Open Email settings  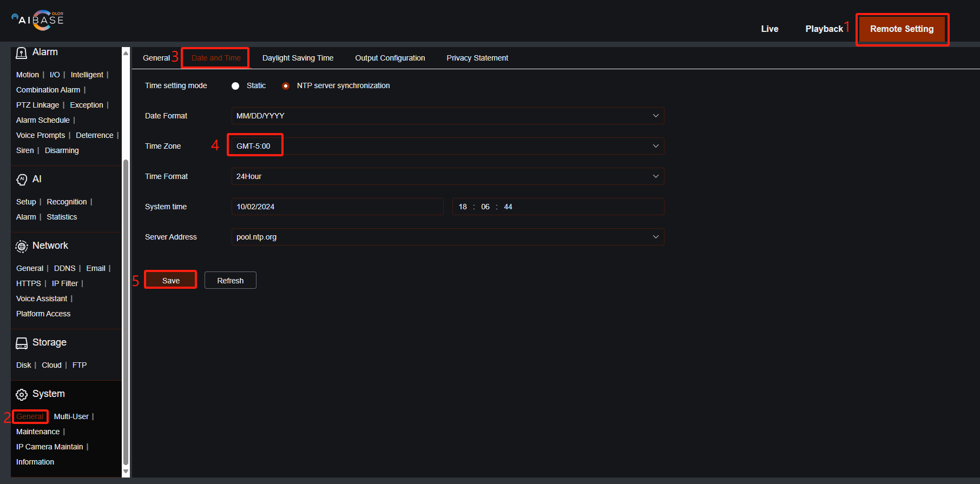pos(96,268)
